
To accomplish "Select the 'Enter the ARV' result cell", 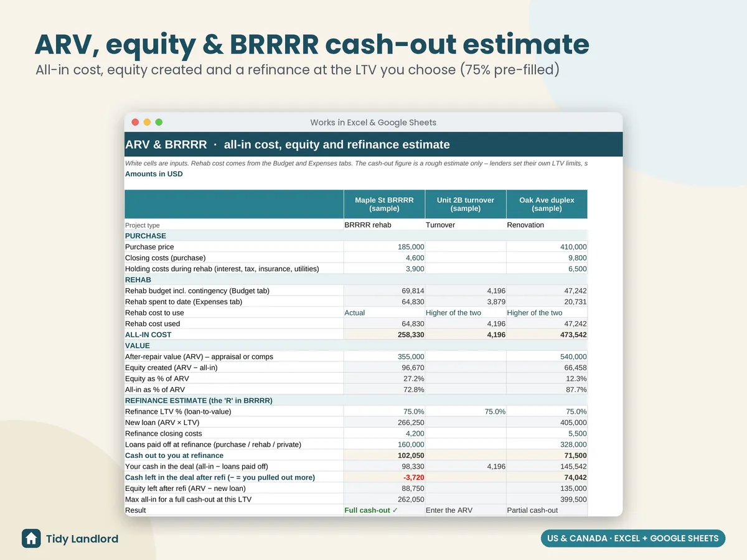I will tap(466, 510).
